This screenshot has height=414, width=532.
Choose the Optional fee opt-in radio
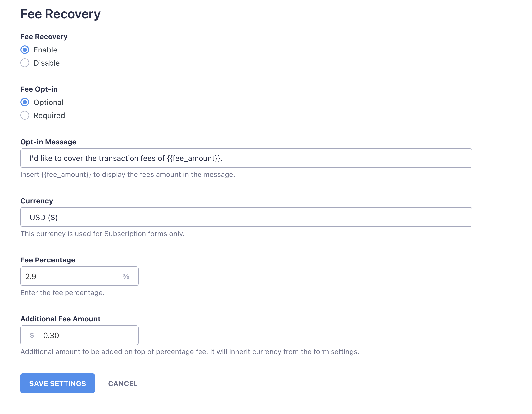pyautogui.click(x=25, y=102)
